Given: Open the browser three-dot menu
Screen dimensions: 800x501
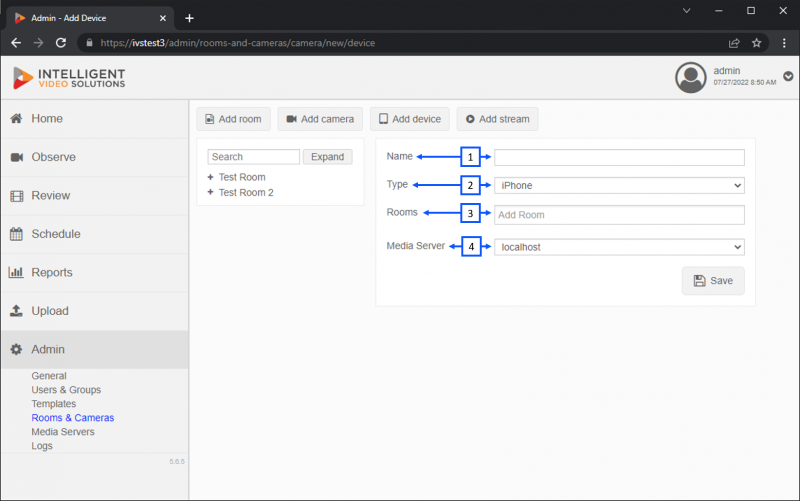Looking at the screenshot, I should [784, 43].
